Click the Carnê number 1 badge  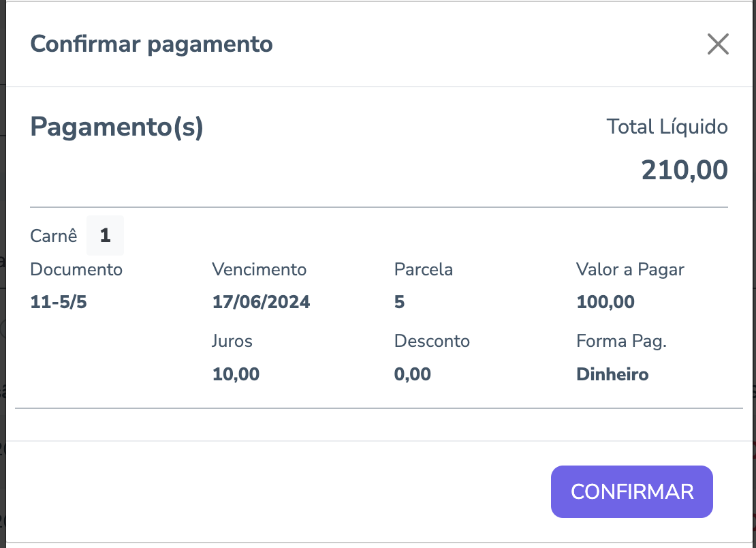[105, 236]
